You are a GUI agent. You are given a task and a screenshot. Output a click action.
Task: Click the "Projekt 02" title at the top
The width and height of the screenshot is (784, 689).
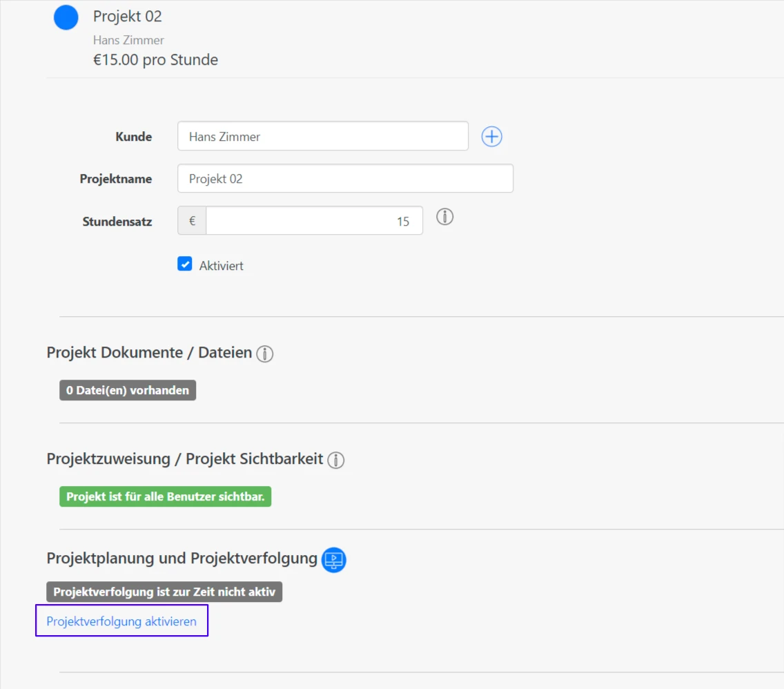[x=128, y=17]
